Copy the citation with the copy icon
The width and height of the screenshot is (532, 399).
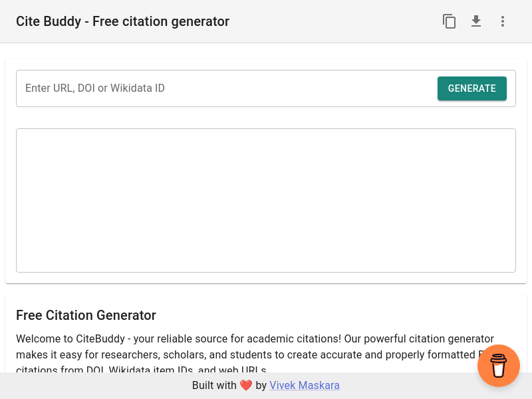tap(450, 21)
